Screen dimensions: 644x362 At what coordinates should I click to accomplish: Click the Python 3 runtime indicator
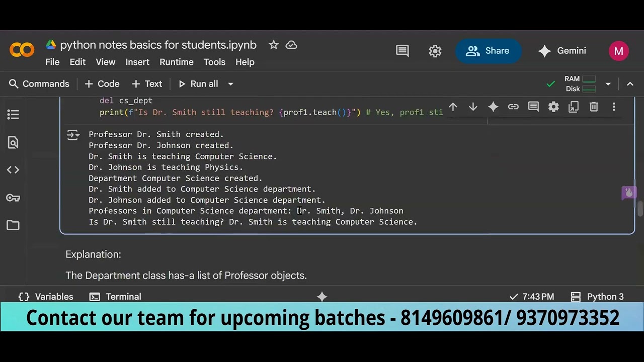coord(598,297)
